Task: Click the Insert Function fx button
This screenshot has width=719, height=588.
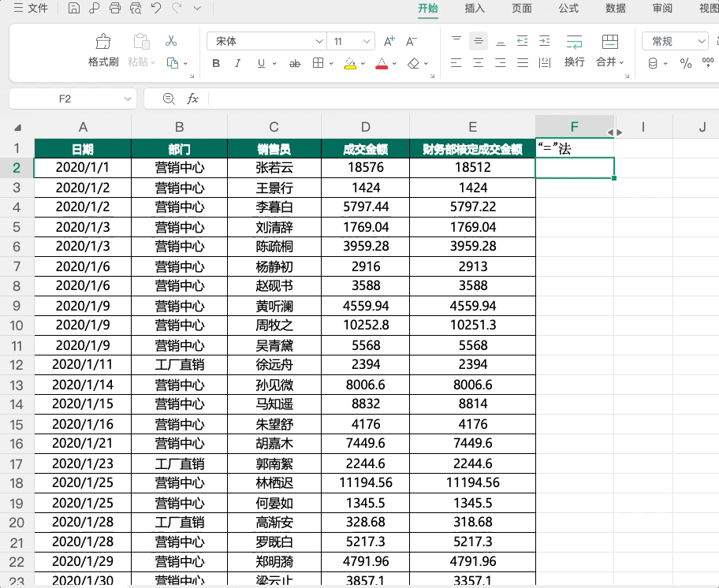Action: tap(192, 99)
